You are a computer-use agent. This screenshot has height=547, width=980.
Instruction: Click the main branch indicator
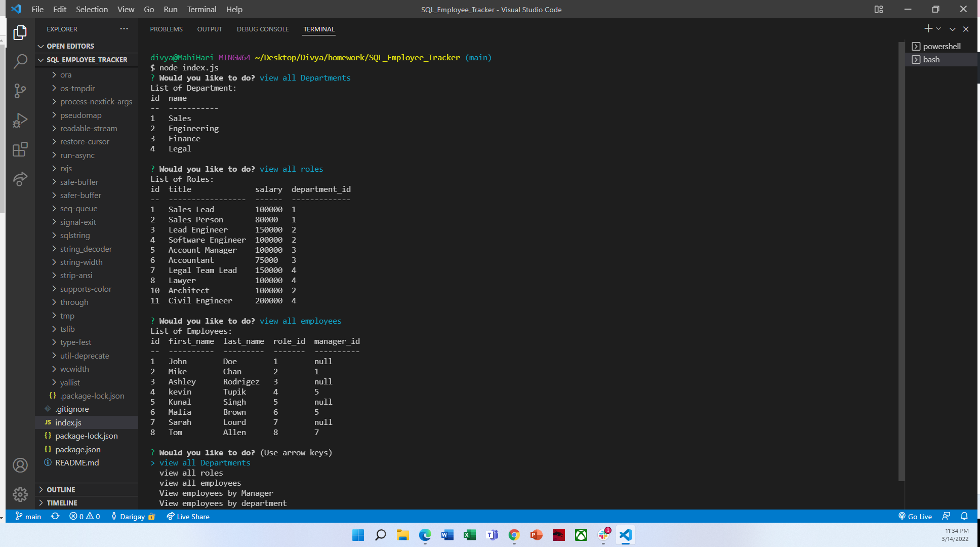point(28,516)
